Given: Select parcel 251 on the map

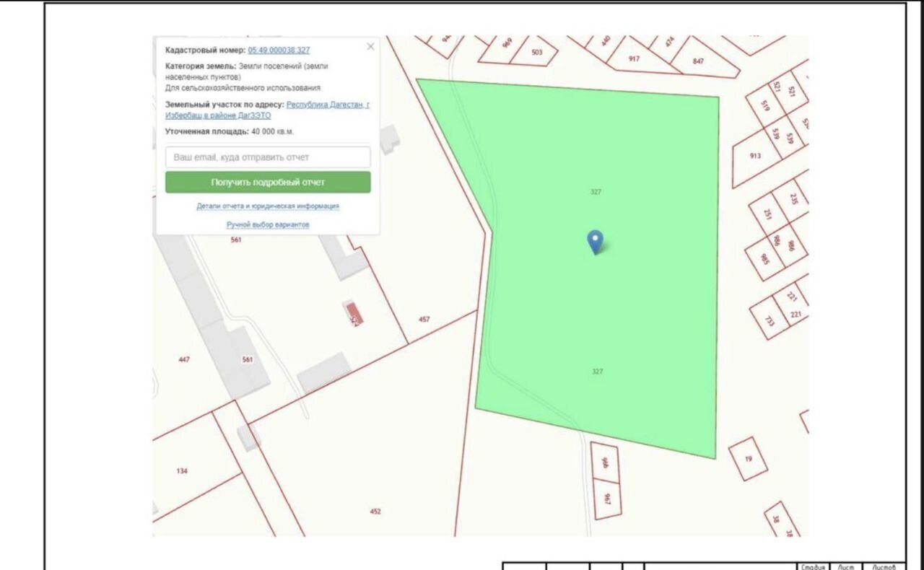Looking at the screenshot, I should 767,214.
